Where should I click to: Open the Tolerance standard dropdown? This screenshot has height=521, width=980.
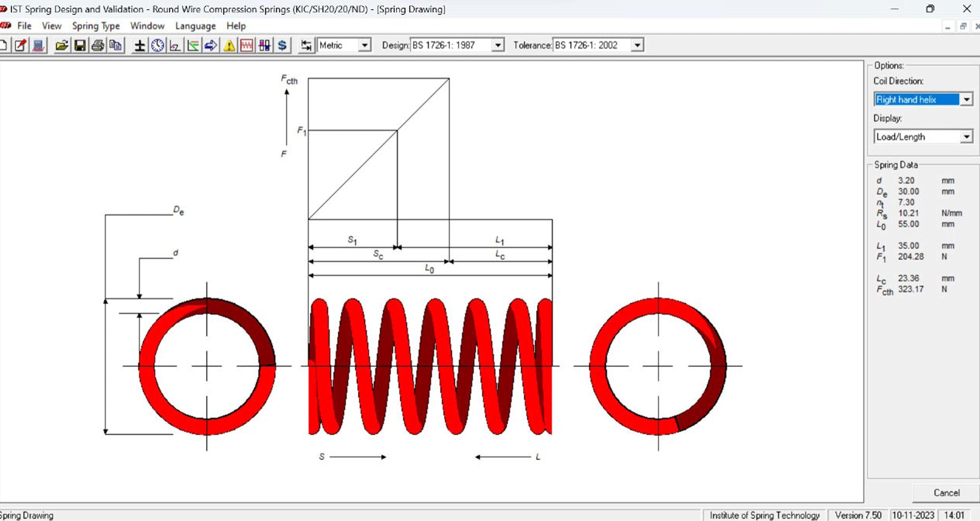(x=637, y=45)
